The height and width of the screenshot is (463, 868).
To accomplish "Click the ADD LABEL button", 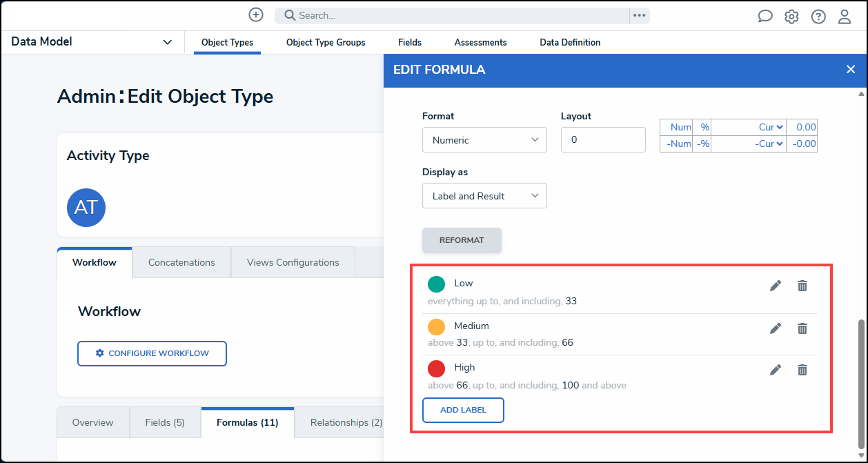I will point(463,410).
